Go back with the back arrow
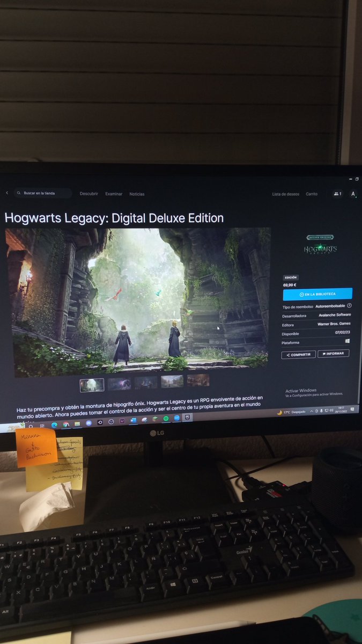This screenshot has height=644, width=362. point(7,193)
